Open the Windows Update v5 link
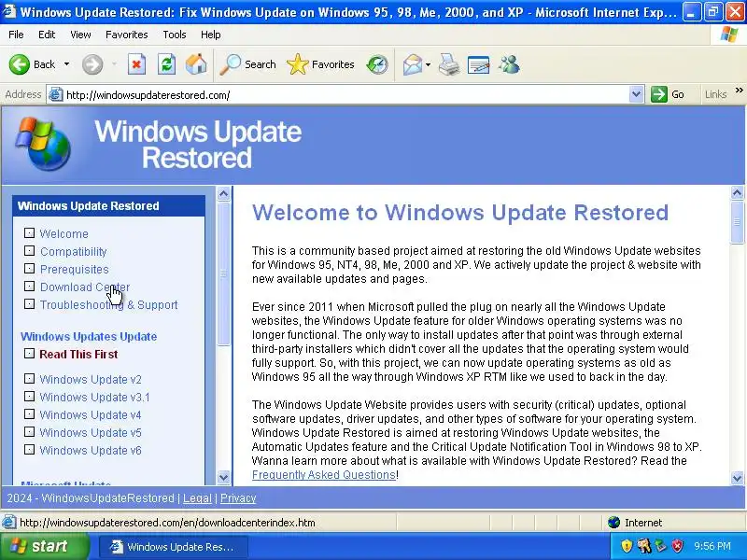 (x=91, y=432)
